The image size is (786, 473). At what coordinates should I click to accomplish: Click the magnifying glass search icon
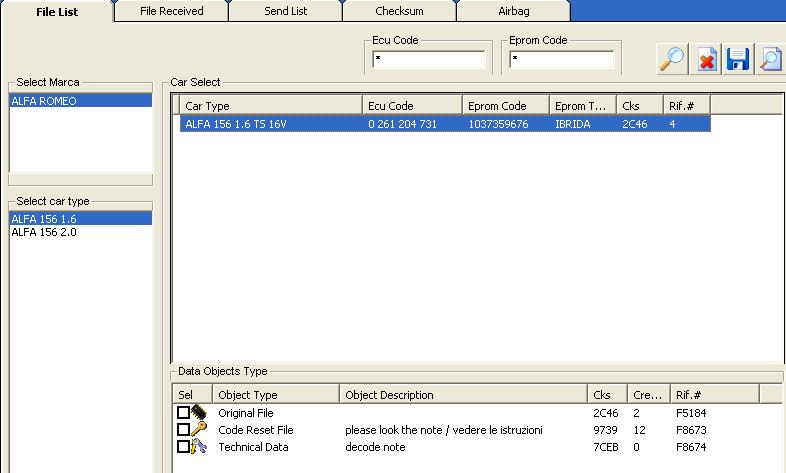tap(672, 59)
